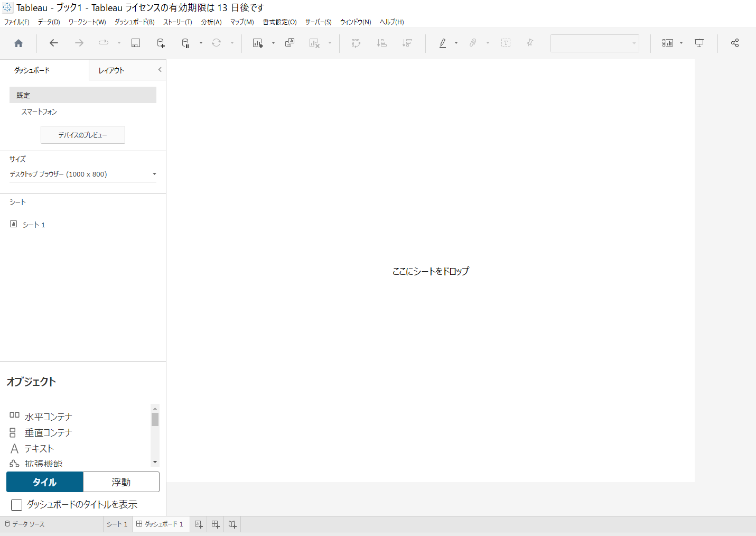Image resolution: width=756 pixels, height=536 pixels.
Task: Open the ウィンドウ(N) menu
Action: 356,22
